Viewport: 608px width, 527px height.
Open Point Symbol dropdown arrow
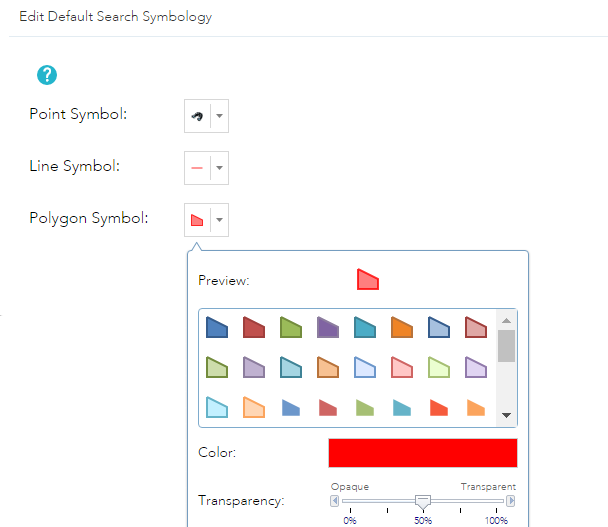[x=219, y=116]
